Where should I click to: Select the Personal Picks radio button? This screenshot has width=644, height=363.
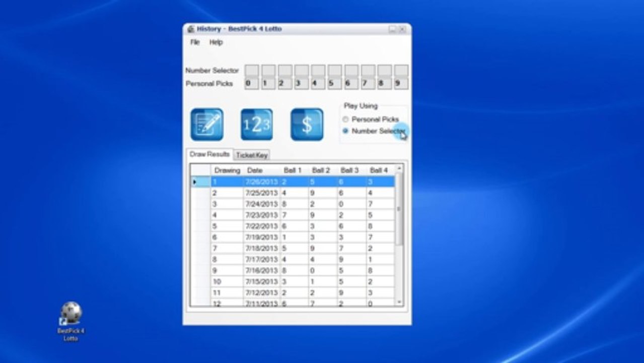click(x=345, y=119)
